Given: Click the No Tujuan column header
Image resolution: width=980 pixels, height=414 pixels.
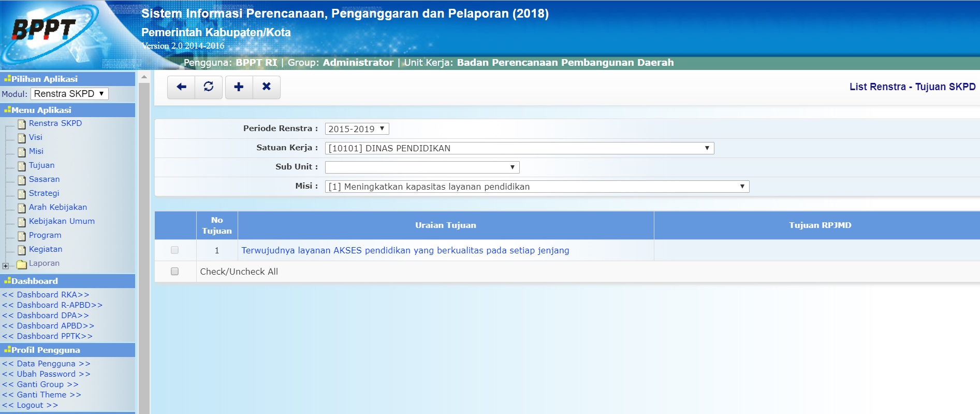Looking at the screenshot, I should (217, 225).
